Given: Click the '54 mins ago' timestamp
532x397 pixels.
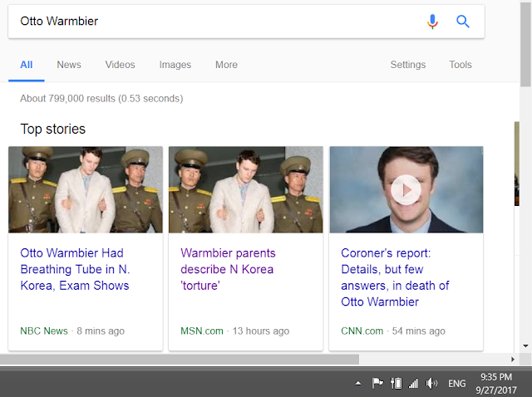Looking at the screenshot, I should point(419,331).
